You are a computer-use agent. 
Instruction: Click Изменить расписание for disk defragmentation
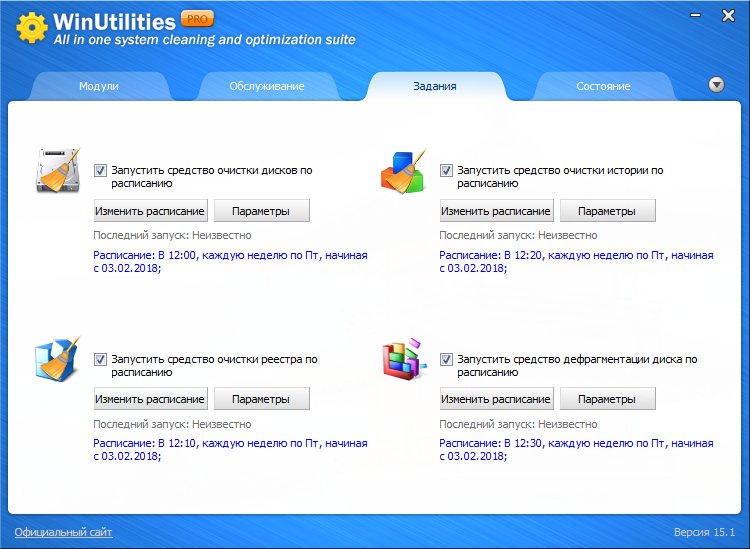[496, 399]
